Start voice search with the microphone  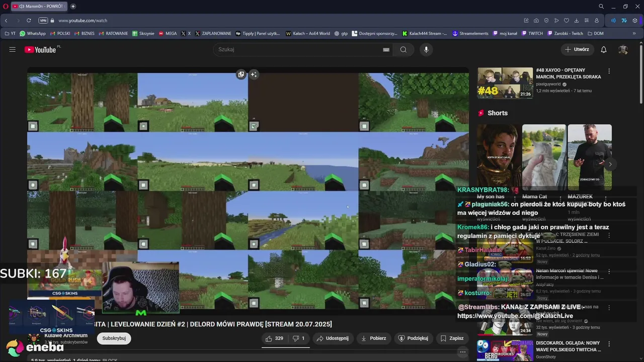(426, 49)
